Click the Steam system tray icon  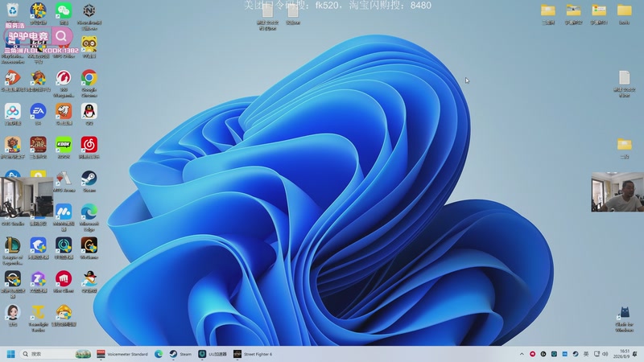point(576,354)
